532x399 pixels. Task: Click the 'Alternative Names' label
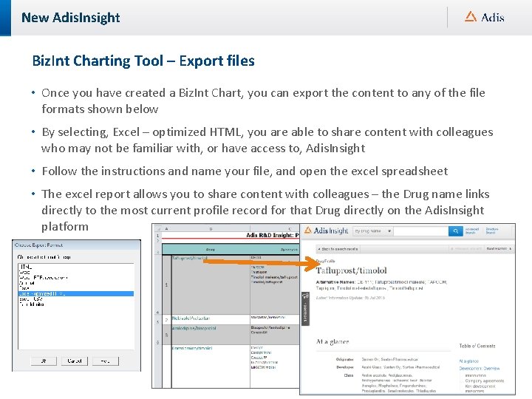(x=335, y=282)
